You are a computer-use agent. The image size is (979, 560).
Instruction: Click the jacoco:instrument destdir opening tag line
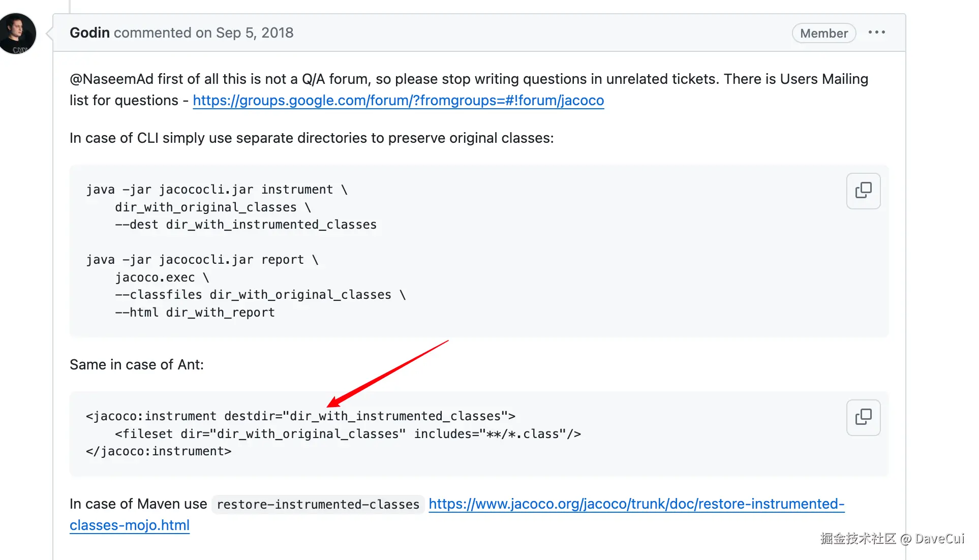click(x=300, y=416)
